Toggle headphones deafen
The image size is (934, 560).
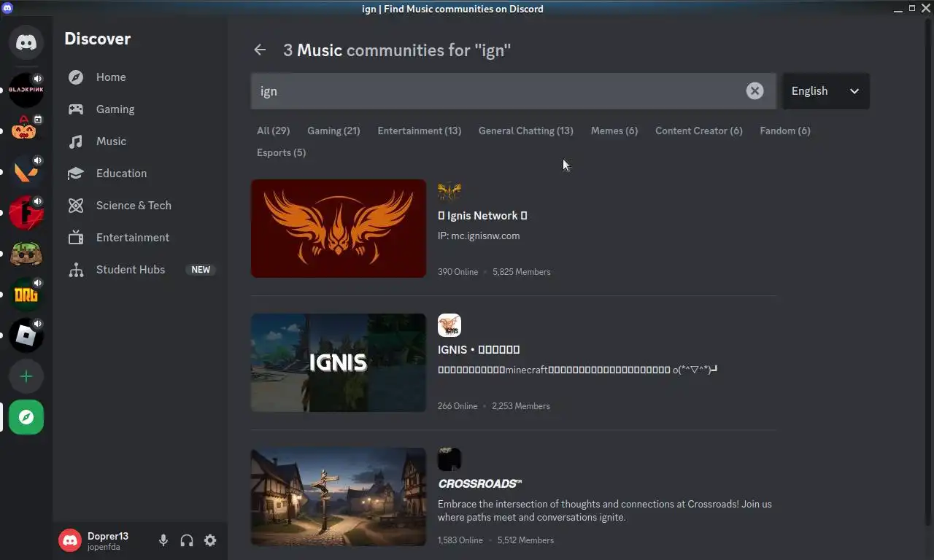187,540
